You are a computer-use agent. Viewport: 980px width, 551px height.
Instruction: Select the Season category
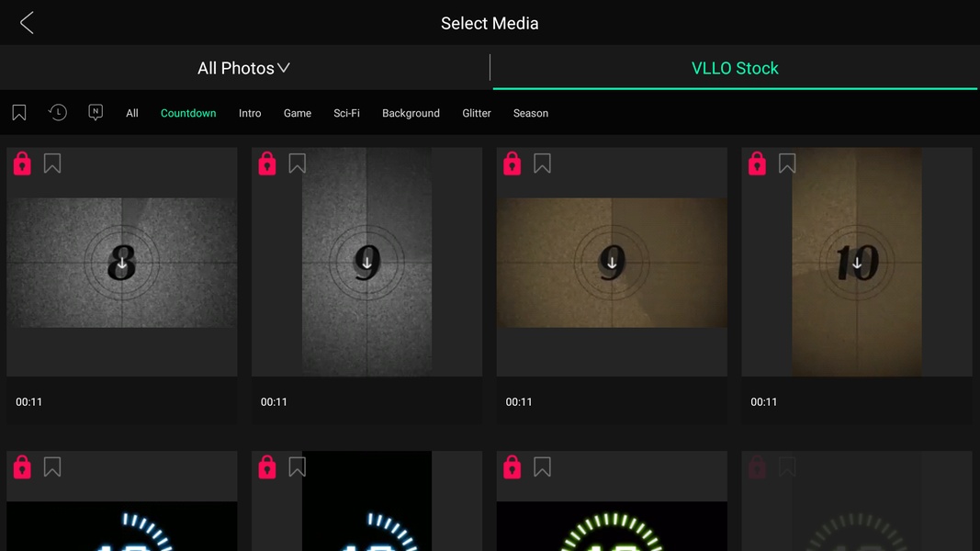coord(531,113)
